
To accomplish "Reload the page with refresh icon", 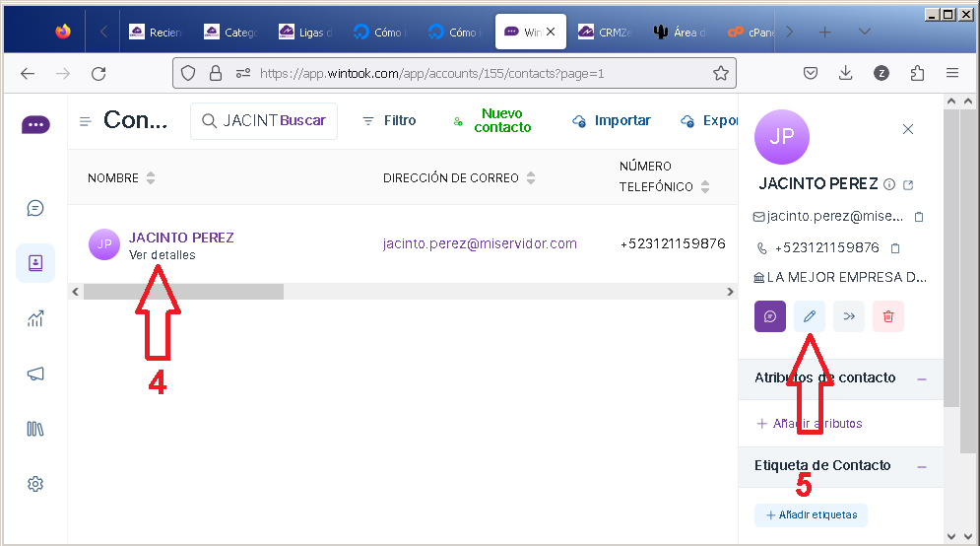I will 98,74.
